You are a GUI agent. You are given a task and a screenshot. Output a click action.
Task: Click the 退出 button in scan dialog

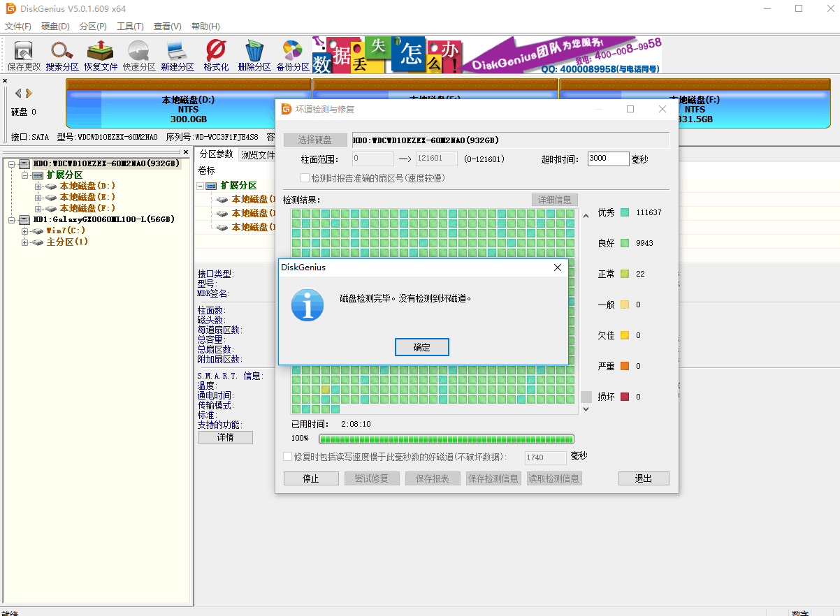(643, 478)
